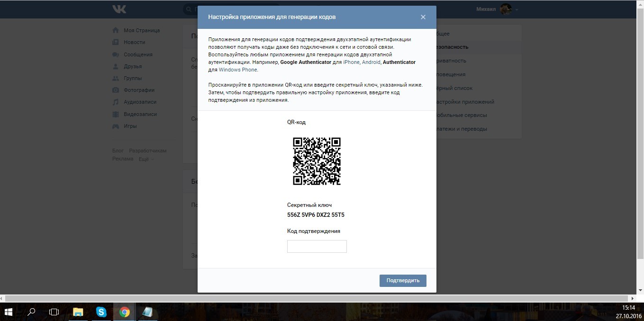Image resolution: width=644 pixels, height=321 pixels.
Task: Follow the iPhone link
Action: 351,62
